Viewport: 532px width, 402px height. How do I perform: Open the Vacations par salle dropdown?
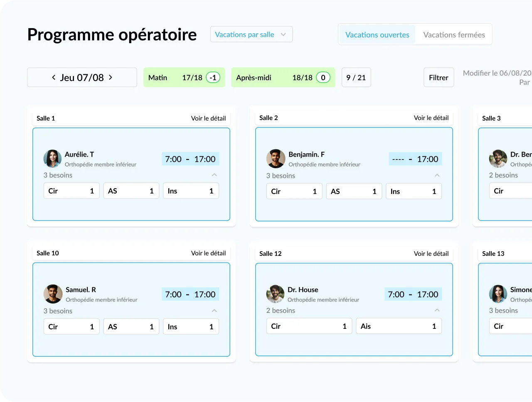pyautogui.click(x=251, y=34)
